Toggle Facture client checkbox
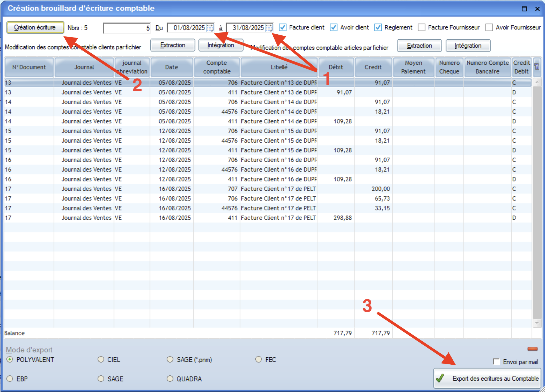545x392 pixels. coord(282,27)
